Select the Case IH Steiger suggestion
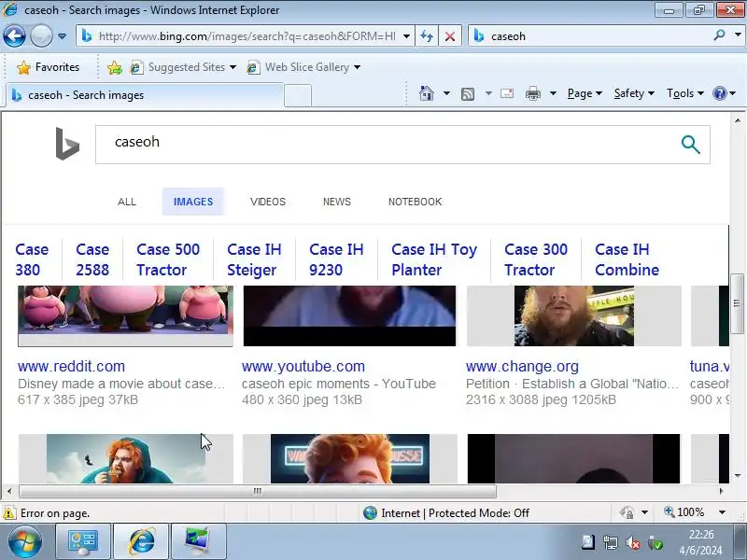Viewport: 747px width, 560px height. (254, 259)
